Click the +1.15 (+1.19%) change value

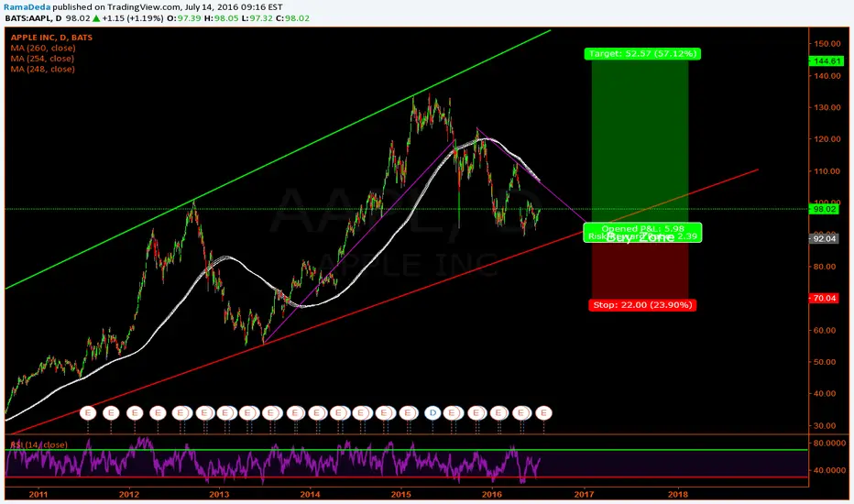click(133, 18)
